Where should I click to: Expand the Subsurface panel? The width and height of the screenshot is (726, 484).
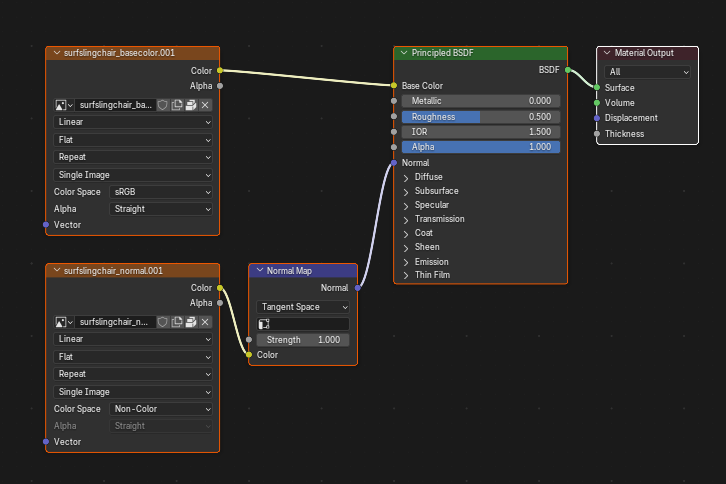coord(406,191)
